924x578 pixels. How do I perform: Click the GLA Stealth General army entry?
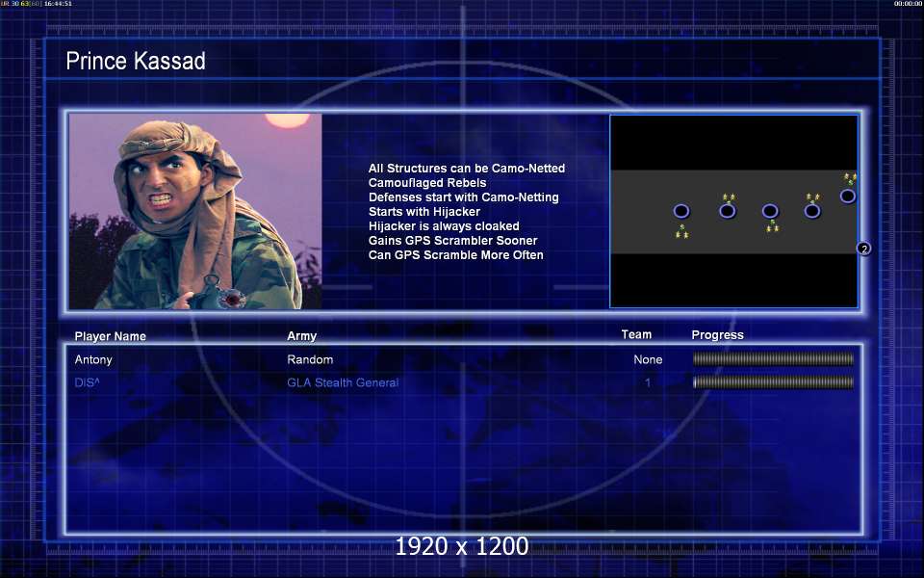click(343, 382)
